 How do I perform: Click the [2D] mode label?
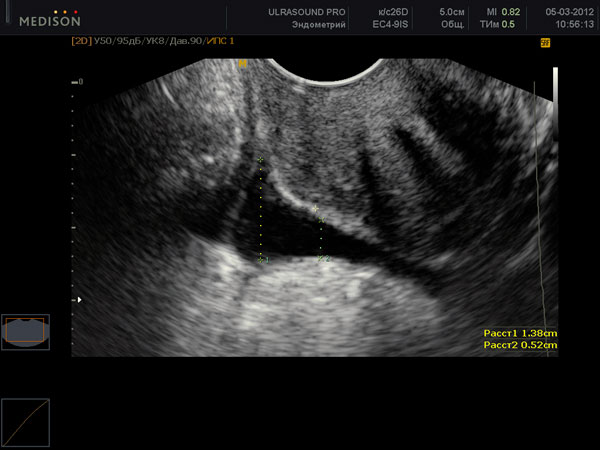coord(82,41)
